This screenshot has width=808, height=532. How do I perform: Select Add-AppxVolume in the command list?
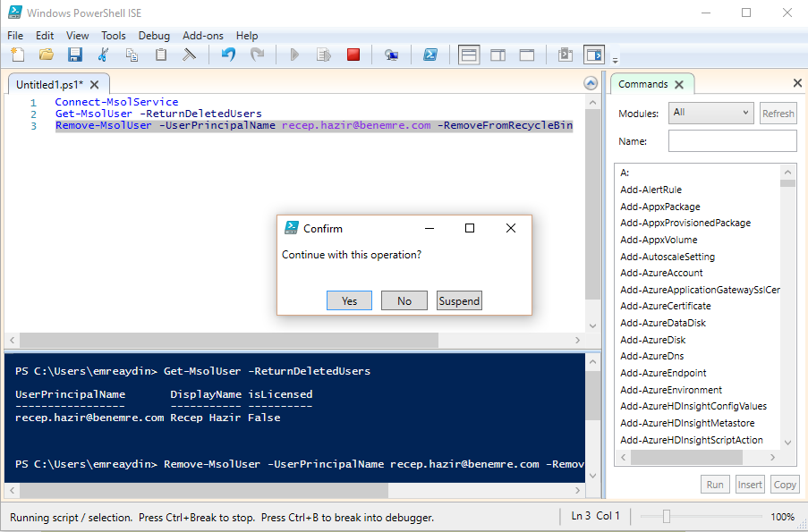[659, 240]
